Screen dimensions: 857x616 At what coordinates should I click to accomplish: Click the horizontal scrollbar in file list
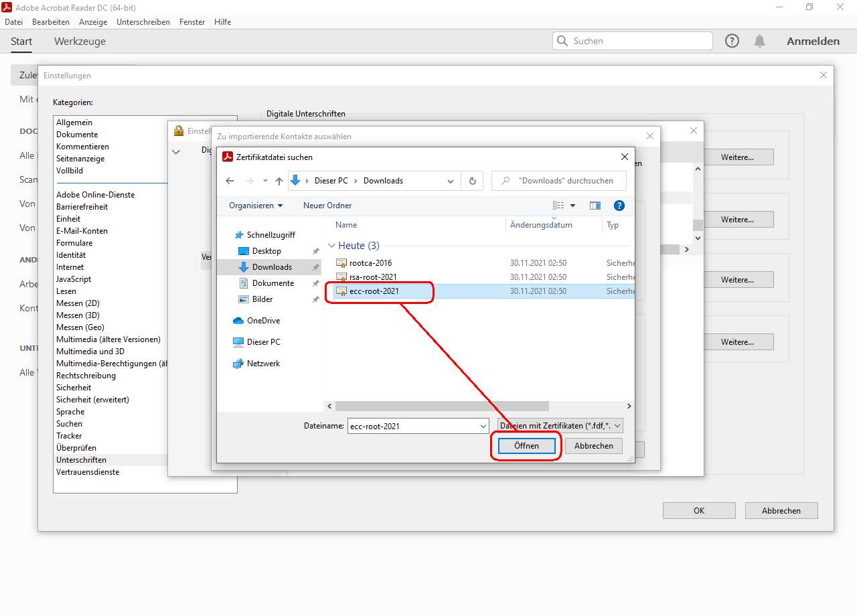point(442,406)
